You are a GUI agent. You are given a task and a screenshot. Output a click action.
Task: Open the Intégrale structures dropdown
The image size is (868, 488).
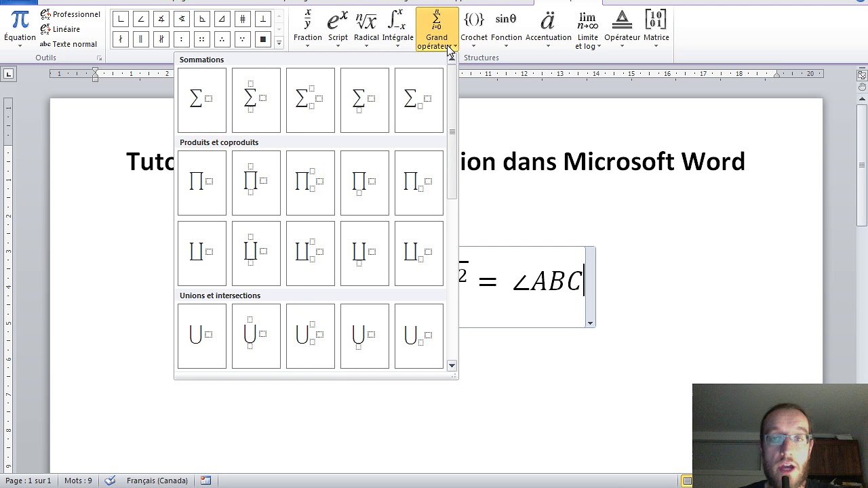(397, 30)
